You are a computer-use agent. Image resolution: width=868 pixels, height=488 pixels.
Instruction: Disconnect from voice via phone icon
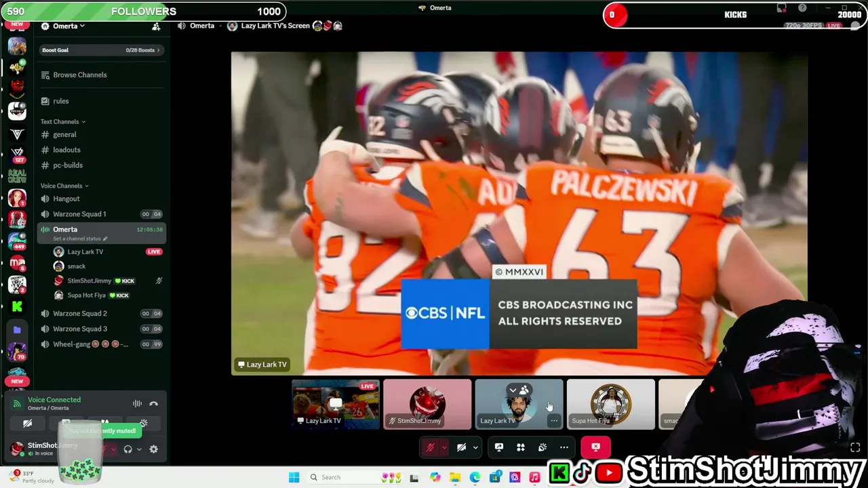pyautogui.click(x=154, y=403)
